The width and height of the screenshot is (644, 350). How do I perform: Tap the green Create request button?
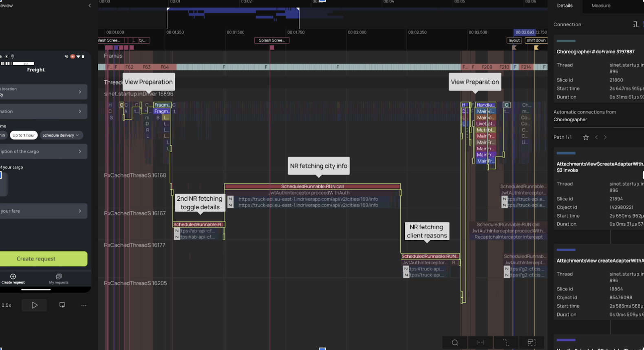43,259
